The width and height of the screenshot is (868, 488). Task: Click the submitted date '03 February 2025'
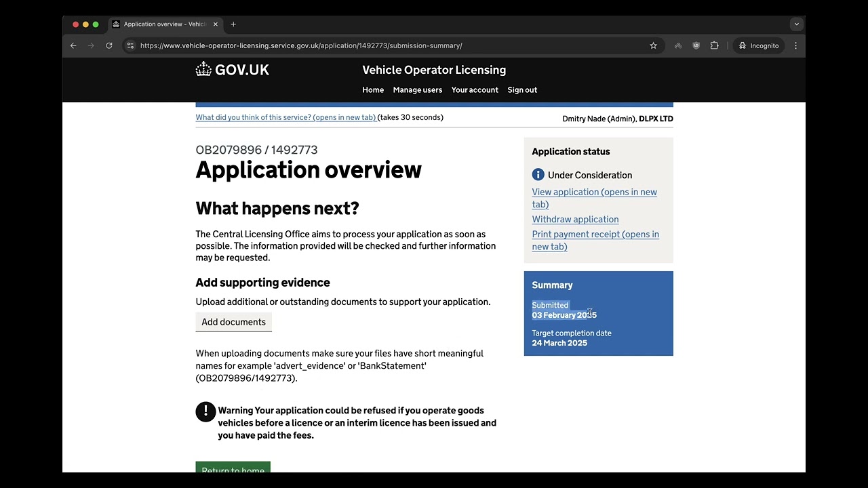[x=564, y=315]
